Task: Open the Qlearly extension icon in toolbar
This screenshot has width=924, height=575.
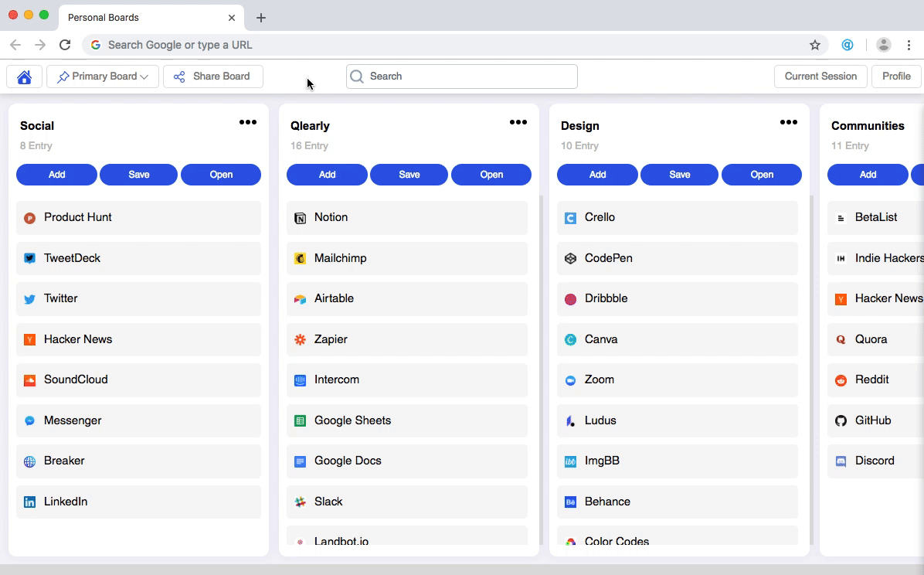Action: pyautogui.click(x=848, y=45)
